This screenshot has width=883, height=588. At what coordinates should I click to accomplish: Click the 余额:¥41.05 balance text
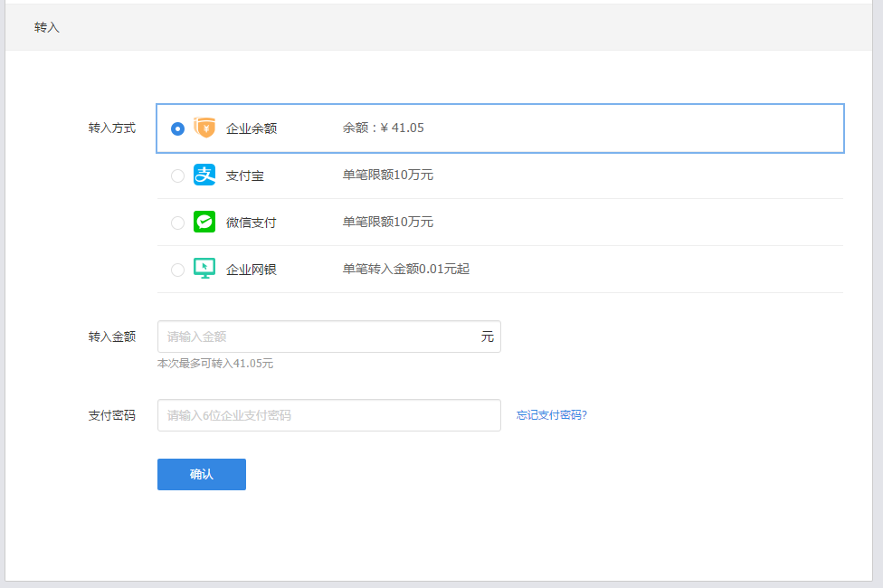pos(384,128)
